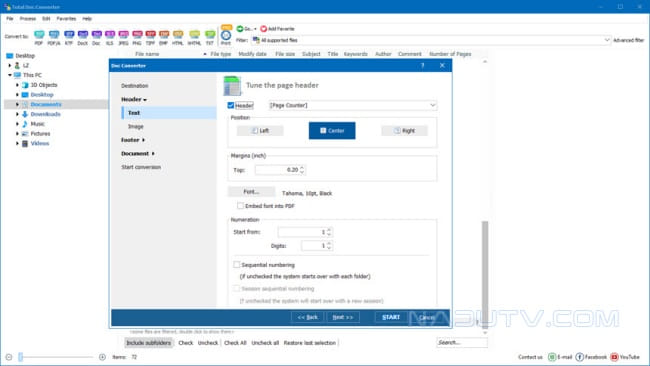Image resolution: width=650 pixels, height=366 pixels.
Task: Go to Start conversion page
Action: pyautogui.click(x=141, y=167)
